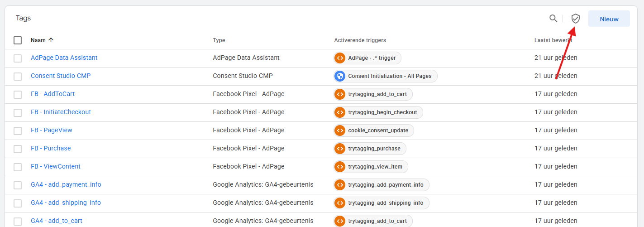Tick the checkbox for GA4 - add_payment_info
Image resolution: width=644 pixels, height=227 pixels.
click(18, 185)
